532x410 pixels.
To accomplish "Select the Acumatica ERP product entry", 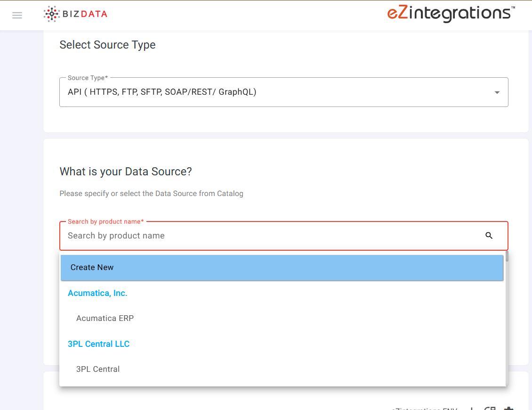I will [x=105, y=318].
